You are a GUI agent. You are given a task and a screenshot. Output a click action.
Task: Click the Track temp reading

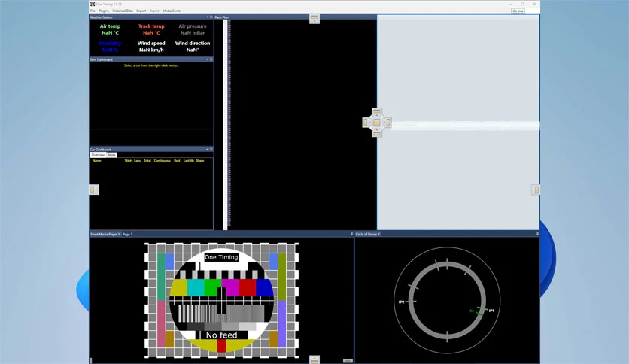click(x=151, y=29)
